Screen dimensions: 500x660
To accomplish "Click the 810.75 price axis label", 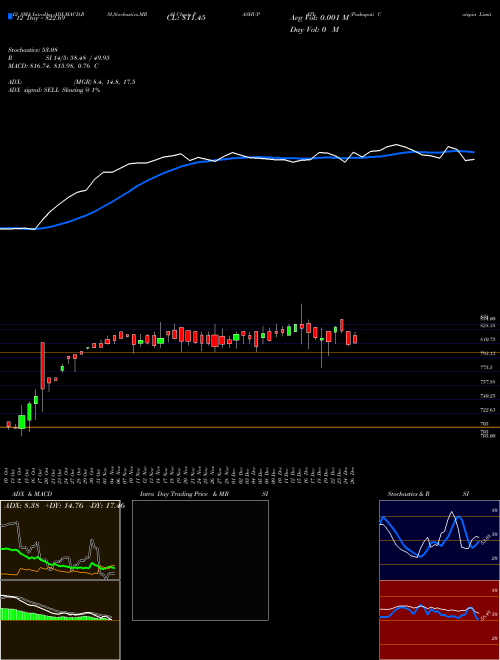I will coord(487,339).
